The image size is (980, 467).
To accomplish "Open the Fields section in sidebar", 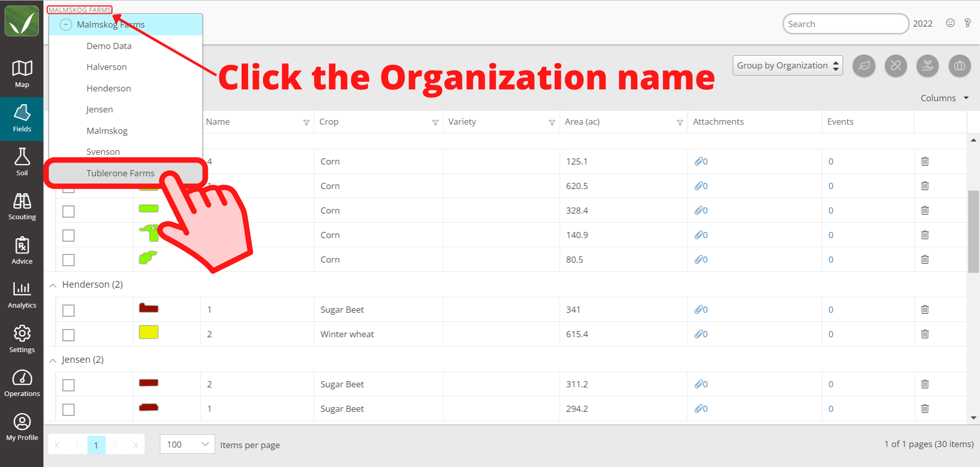I will (22, 119).
